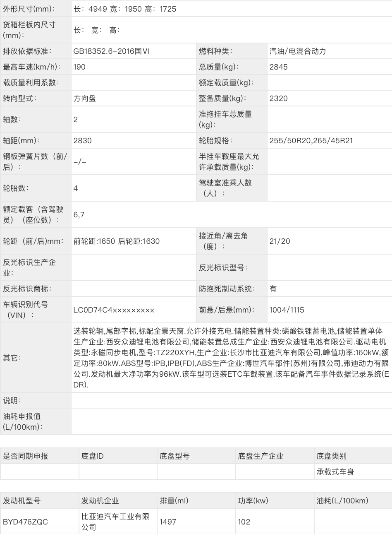Click the seating capacity value 6,7
This screenshot has width=392, height=534.
(x=77, y=214)
